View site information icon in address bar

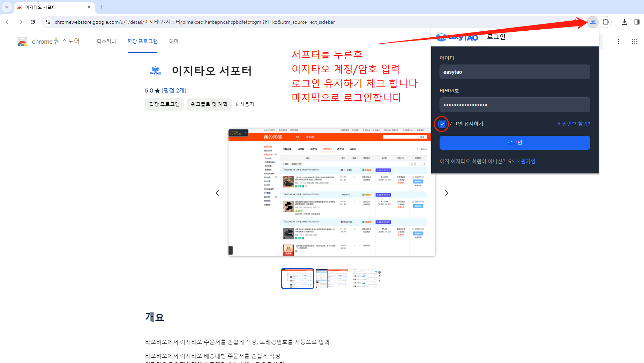[48, 22]
